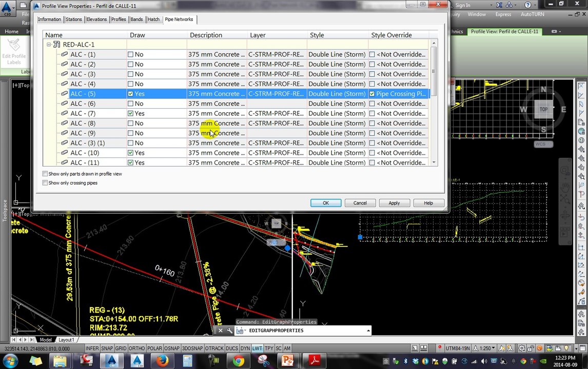Click Double Line (Storm) style for ALC - (6)
Screen dimensions: 588x369
pyautogui.click(x=337, y=104)
